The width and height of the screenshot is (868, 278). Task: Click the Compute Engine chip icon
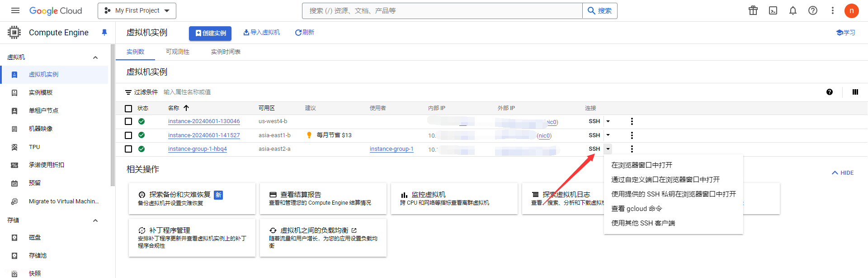pos(14,32)
